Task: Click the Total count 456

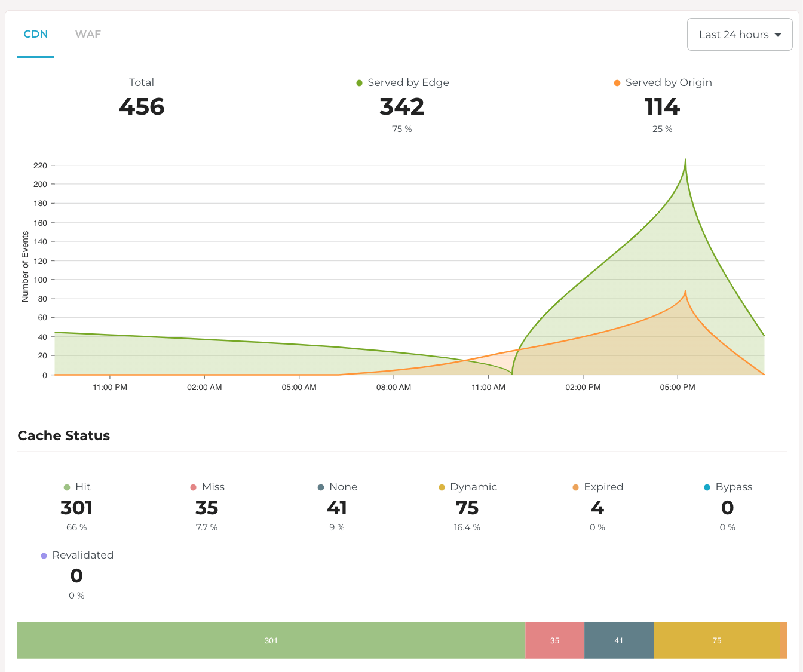Action: pos(142,107)
